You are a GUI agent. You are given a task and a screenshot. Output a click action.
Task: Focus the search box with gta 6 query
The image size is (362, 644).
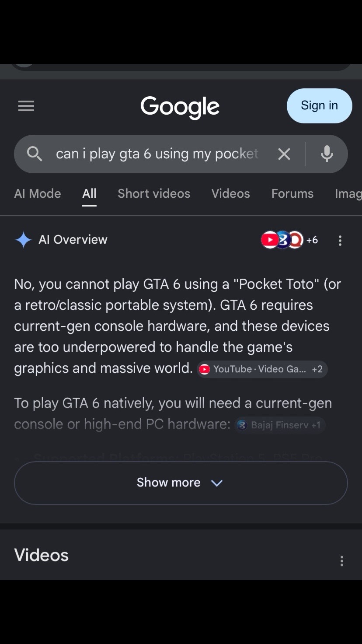click(157, 154)
